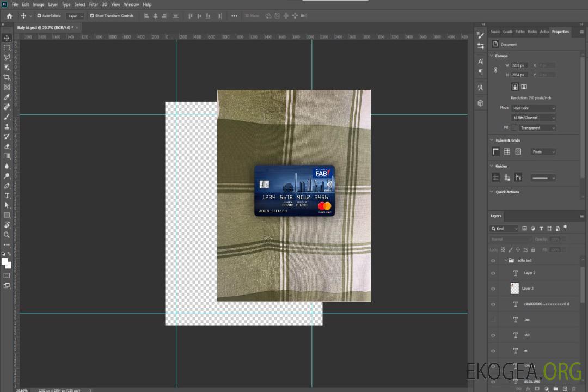Click the Home icon in options bar
The width and height of the screenshot is (588, 392).
9,16
